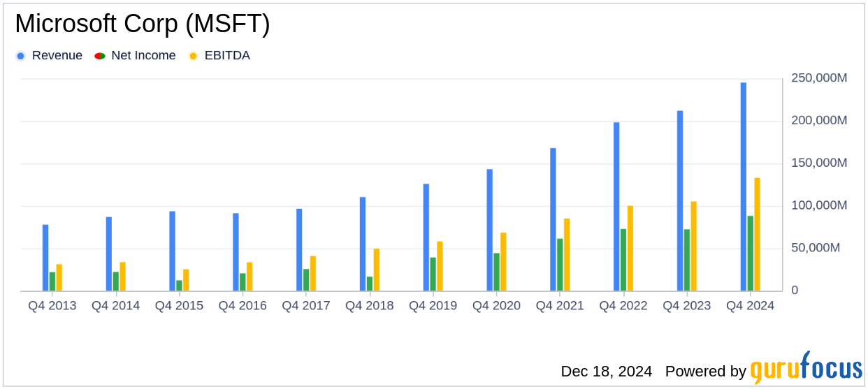Screen dimensions: 868x389
Task: Click the Q4 2013 EBITDA bar
Action: pos(59,278)
